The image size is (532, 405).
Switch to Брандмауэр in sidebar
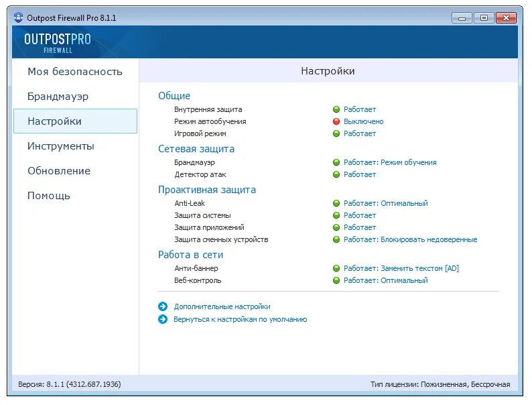coord(58,97)
